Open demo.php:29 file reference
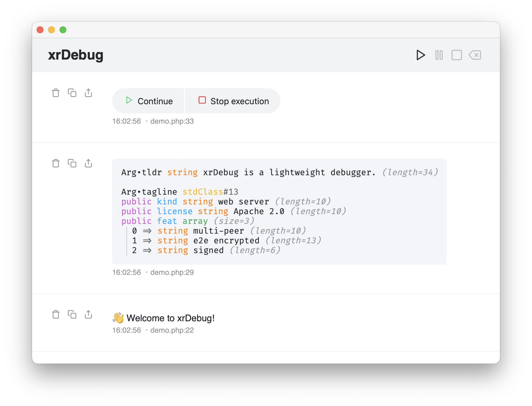The image size is (532, 406). (172, 272)
